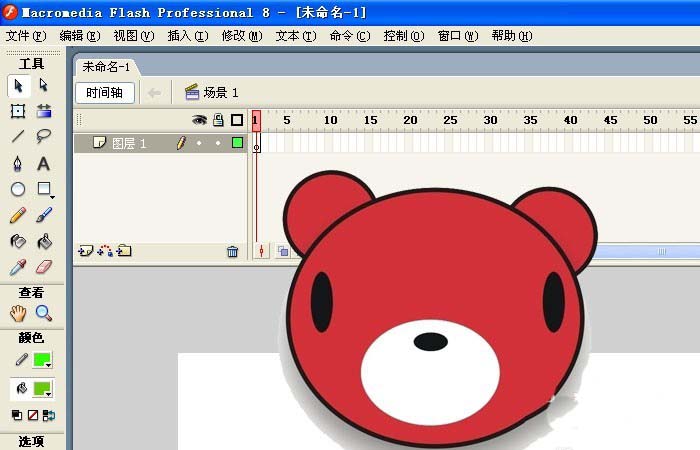The width and height of the screenshot is (700, 450).
Task: Select the Eyedropper tool
Action: 18,267
